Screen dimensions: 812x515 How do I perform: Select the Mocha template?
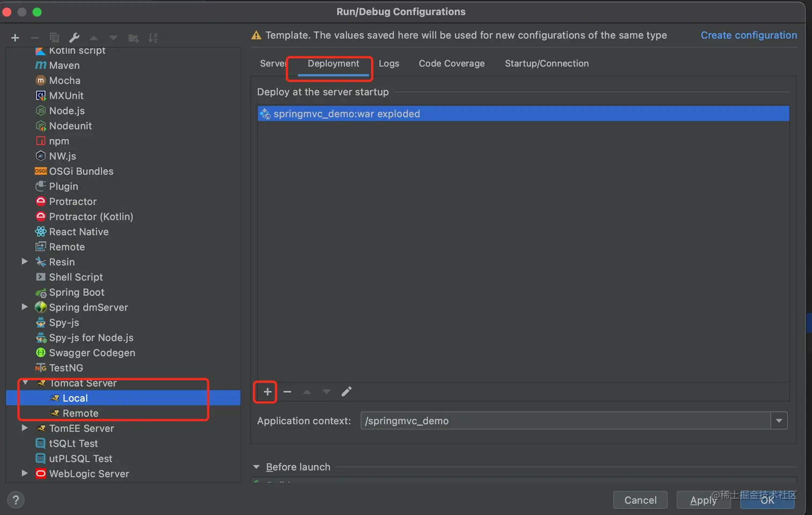[64, 81]
